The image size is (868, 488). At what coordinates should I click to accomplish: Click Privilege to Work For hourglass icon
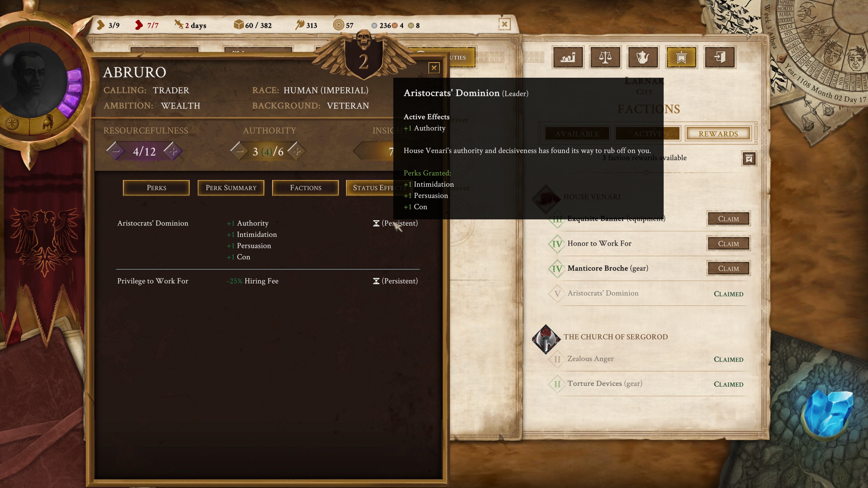coord(376,281)
